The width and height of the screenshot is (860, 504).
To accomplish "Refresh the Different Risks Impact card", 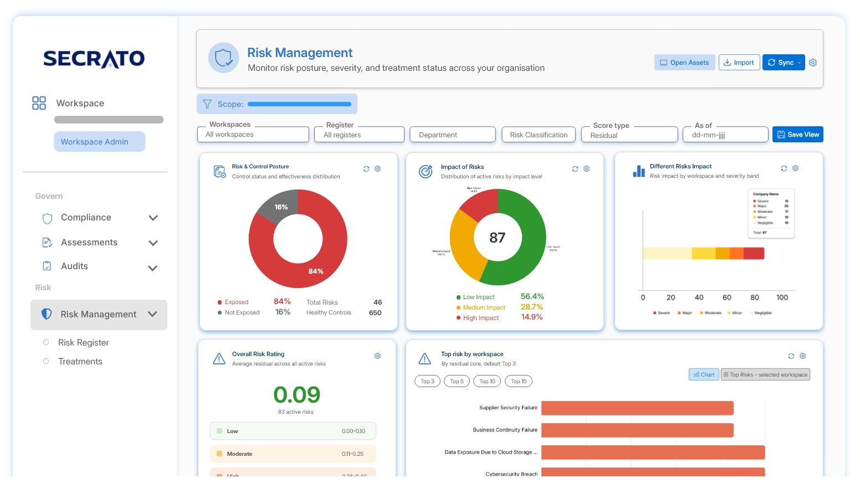I will coord(784,168).
